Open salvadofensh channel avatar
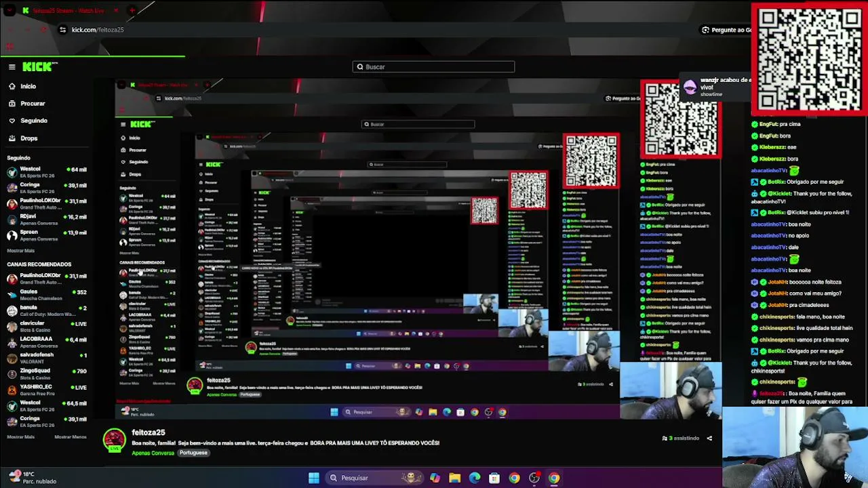The image size is (868, 488). (x=12, y=358)
